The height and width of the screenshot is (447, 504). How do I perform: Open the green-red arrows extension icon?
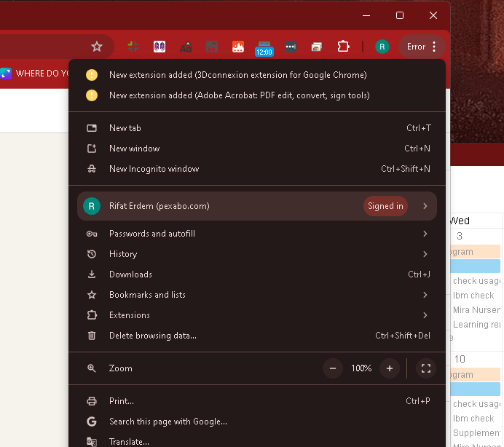133,47
